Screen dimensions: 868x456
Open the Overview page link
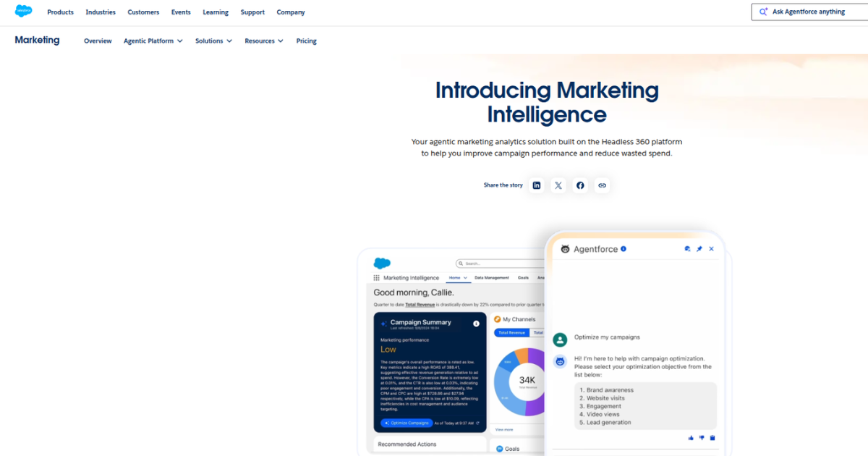(98, 41)
